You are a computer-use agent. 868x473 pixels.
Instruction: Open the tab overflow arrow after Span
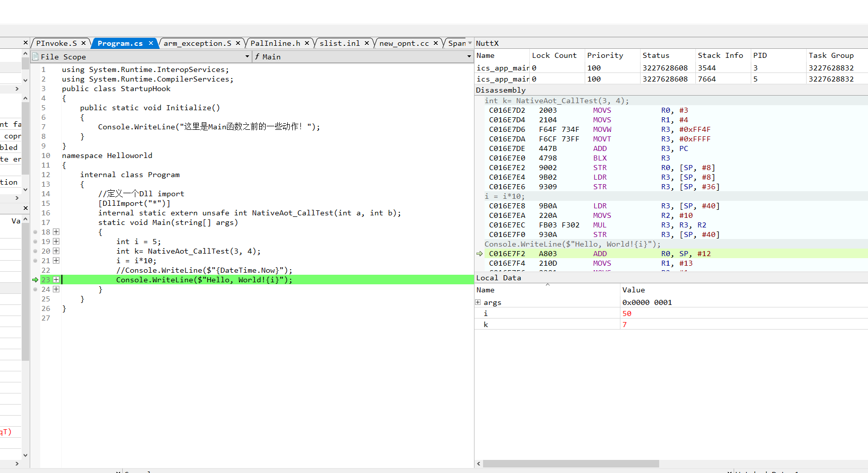(x=470, y=43)
